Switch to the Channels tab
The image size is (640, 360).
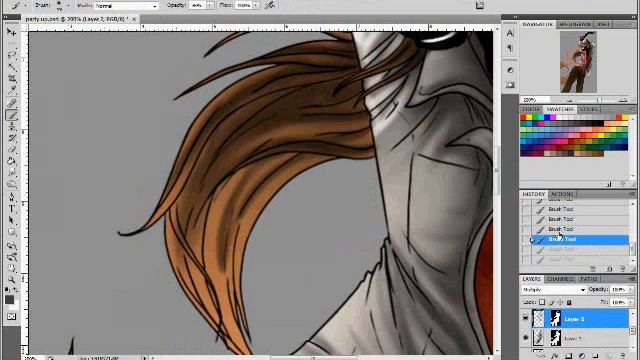[x=560, y=279]
